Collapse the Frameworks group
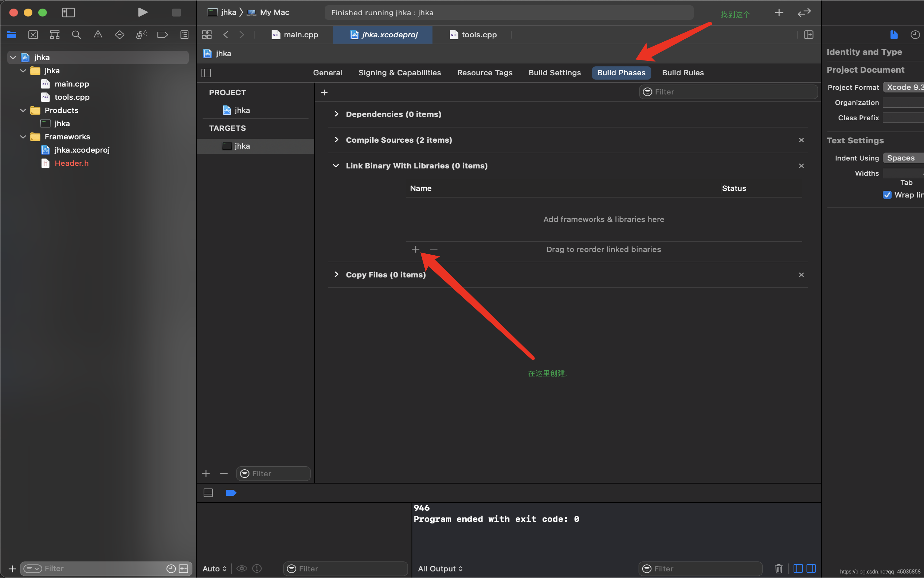This screenshot has height=578, width=924. [x=23, y=137]
